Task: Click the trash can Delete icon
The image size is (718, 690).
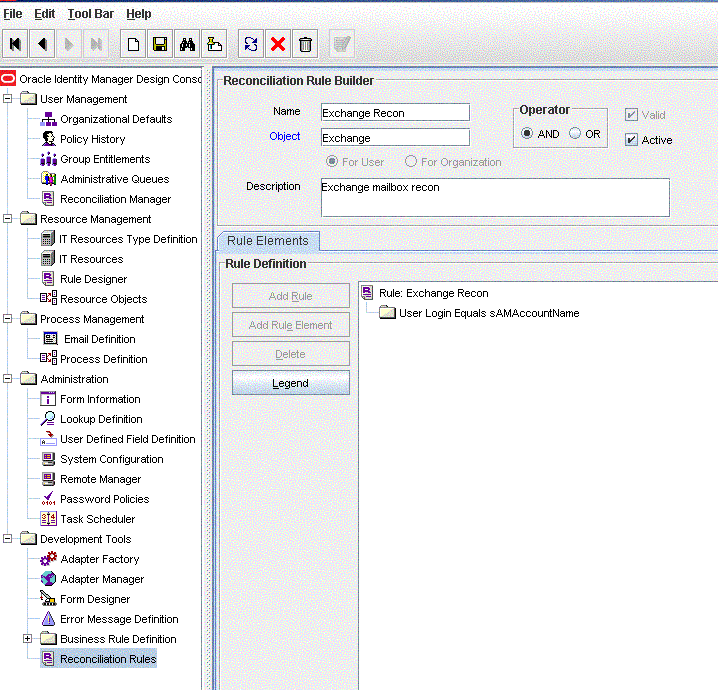Action: point(305,44)
